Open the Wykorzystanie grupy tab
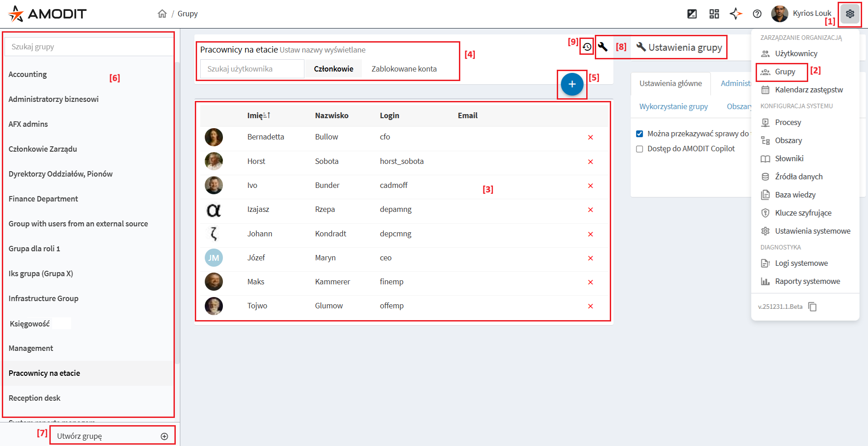 (x=673, y=106)
